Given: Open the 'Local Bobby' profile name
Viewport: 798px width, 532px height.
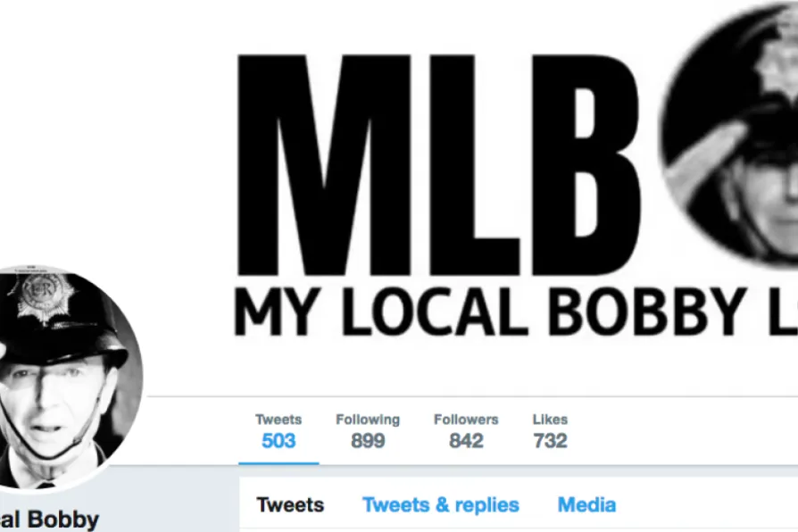Looking at the screenshot, I should [x=49, y=520].
